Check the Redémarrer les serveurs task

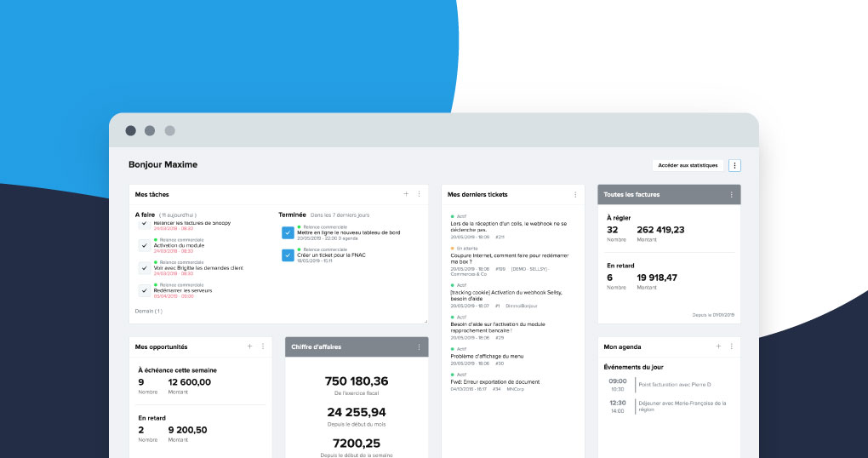pyautogui.click(x=145, y=290)
